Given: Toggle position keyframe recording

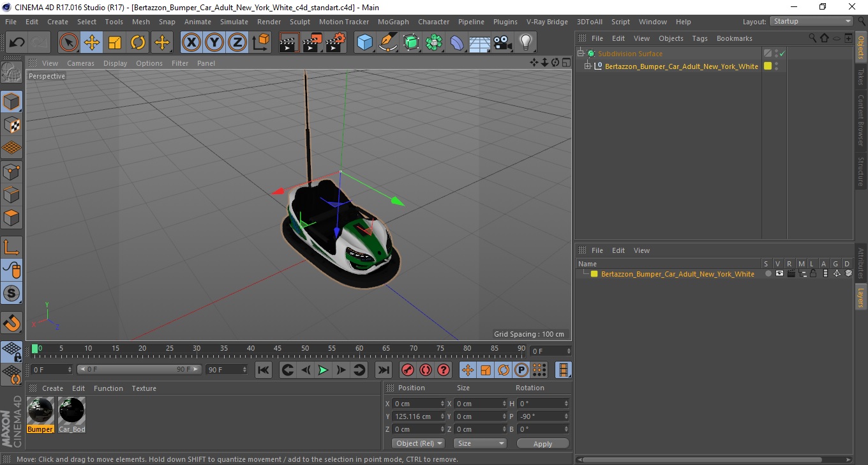Looking at the screenshot, I should [468, 370].
